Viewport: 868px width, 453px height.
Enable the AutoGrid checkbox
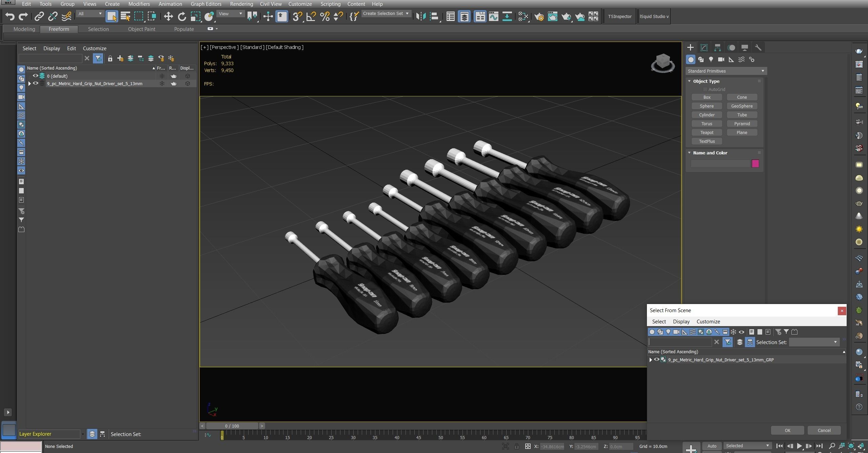pos(705,89)
